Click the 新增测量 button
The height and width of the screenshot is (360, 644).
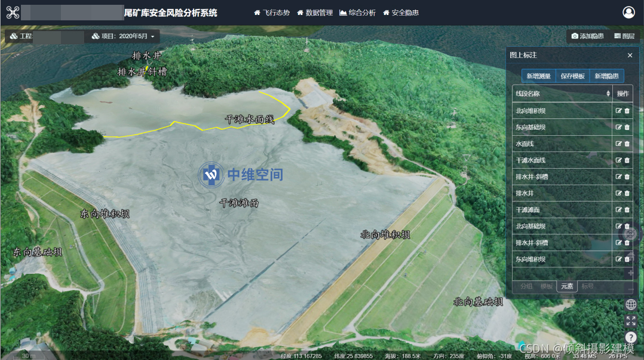(x=538, y=76)
